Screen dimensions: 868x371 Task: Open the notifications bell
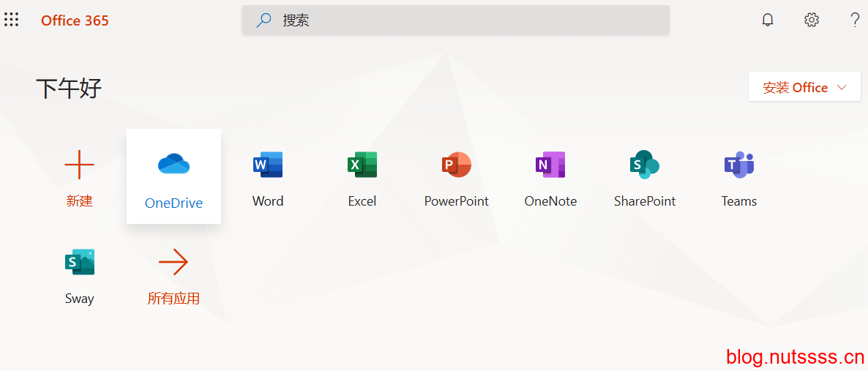768,20
